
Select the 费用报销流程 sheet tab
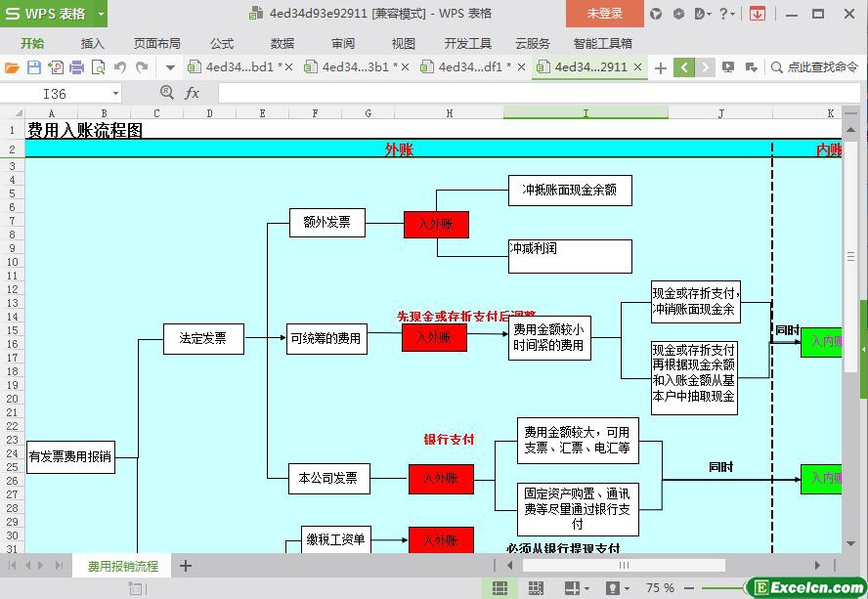click(122, 566)
